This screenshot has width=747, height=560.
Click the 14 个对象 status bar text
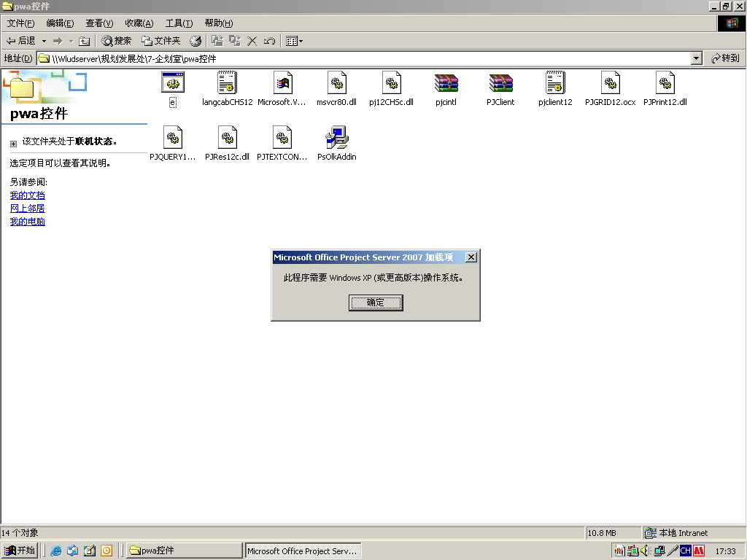click(20, 533)
